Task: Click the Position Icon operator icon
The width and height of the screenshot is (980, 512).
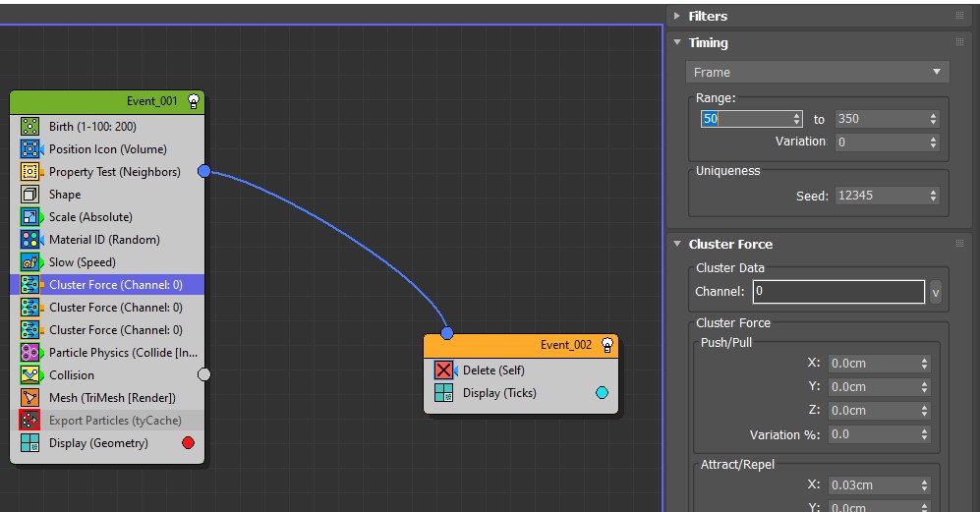Action: [30, 148]
